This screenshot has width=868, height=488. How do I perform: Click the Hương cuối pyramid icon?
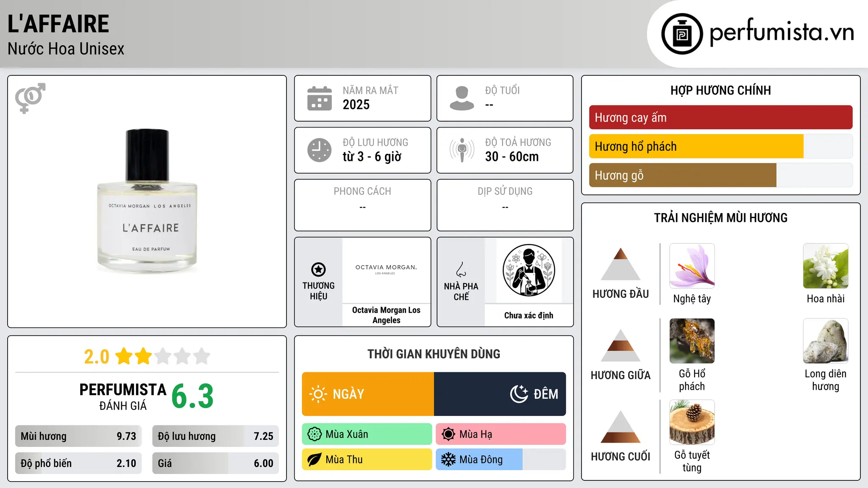(620, 427)
